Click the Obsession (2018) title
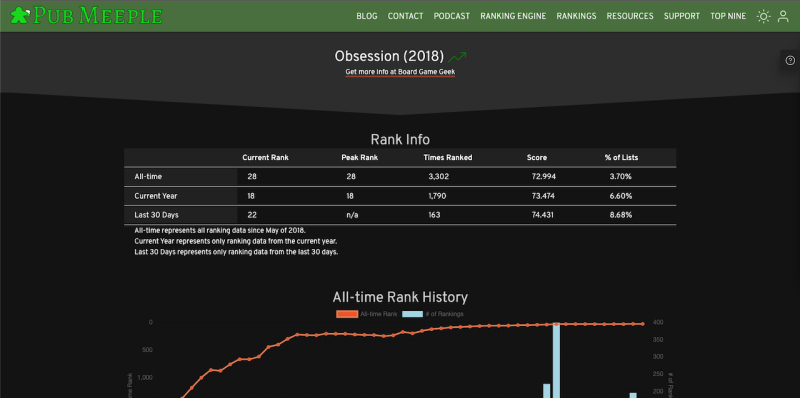This screenshot has height=398, width=800. pos(389,56)
